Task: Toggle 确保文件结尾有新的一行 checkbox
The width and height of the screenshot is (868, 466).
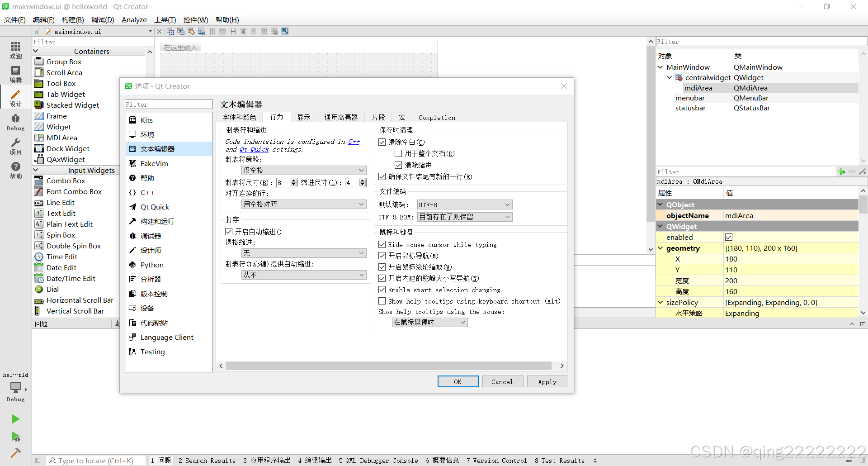Action: click(x=382, y=176)
